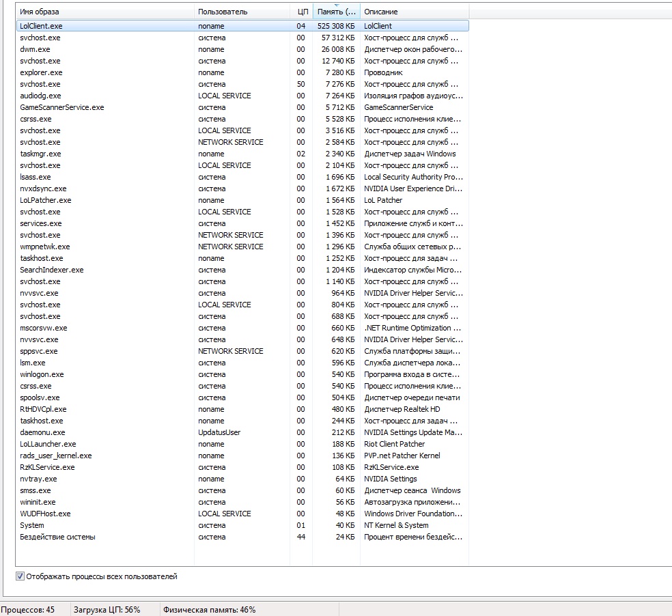Select the WUDFHost.exe process row
The image size is (672, 616).
click(x=45, y=514)
